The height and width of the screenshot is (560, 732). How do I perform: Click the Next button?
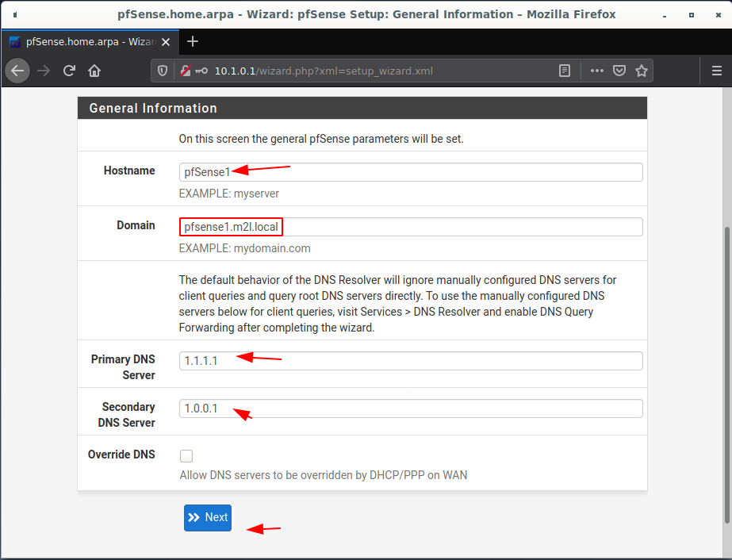point(208,517)
